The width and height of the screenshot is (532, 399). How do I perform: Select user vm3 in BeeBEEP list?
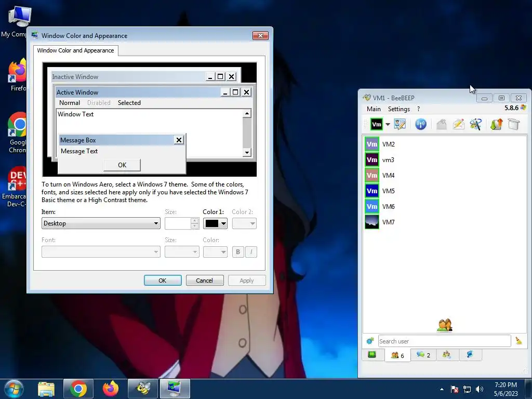coord(445,160)
